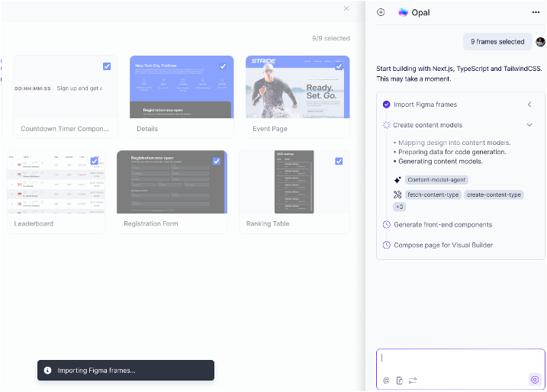Screen dimensions: 547x392
Task: Uncheck the Countdown Timer Component frame
Action: [x=107, y=66]
